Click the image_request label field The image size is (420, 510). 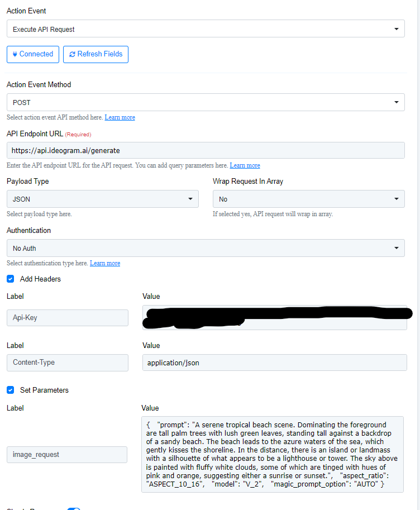point(66,454)
